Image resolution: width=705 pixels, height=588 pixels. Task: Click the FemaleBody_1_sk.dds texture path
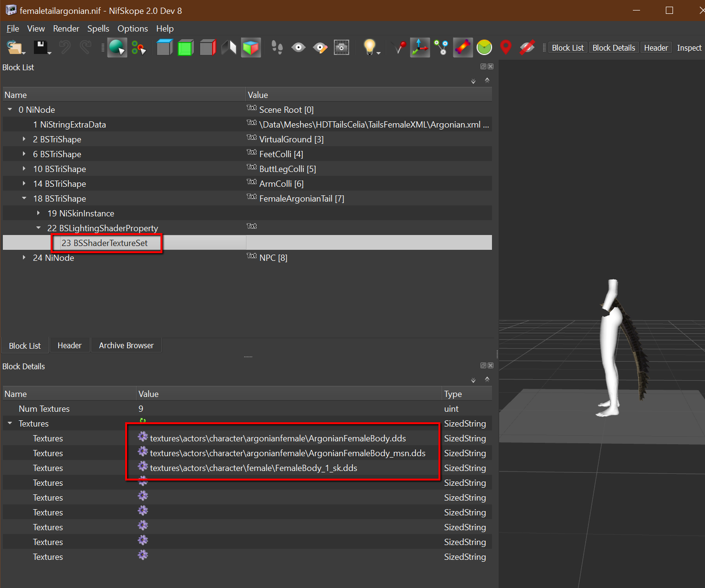click(254, 468)
